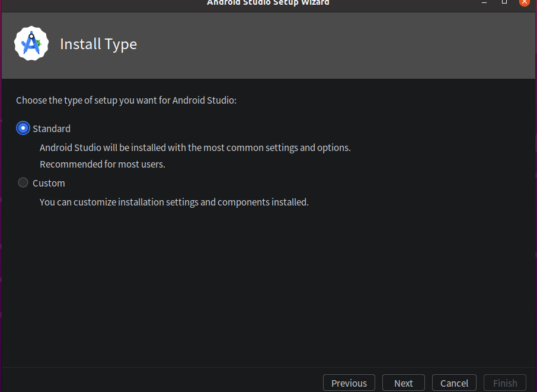The height and width of the screenshot is (392, 537).
Task: Click the 'customize installation settings' description
Action: tap(174, 202)
